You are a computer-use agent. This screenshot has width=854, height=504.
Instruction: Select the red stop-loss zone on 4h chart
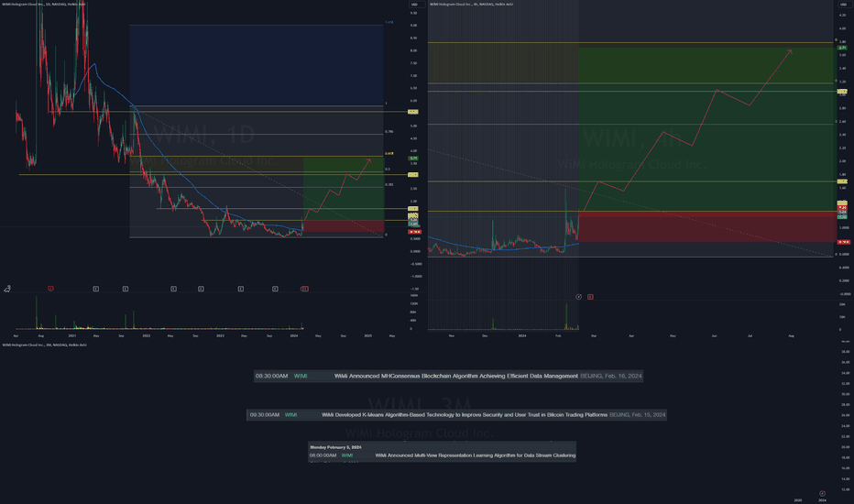point(706,226)
